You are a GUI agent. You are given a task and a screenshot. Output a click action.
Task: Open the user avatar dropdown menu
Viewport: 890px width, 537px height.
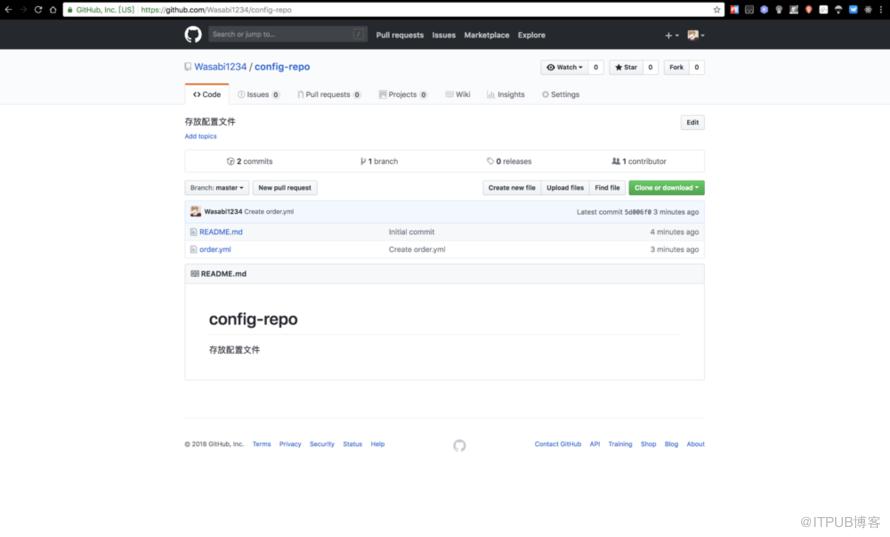click(x=696, y=35)
